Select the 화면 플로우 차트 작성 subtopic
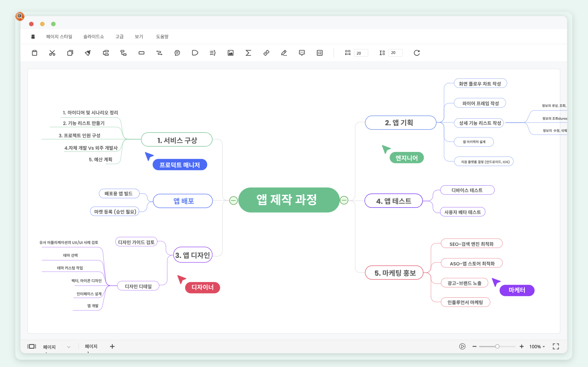 480,83
